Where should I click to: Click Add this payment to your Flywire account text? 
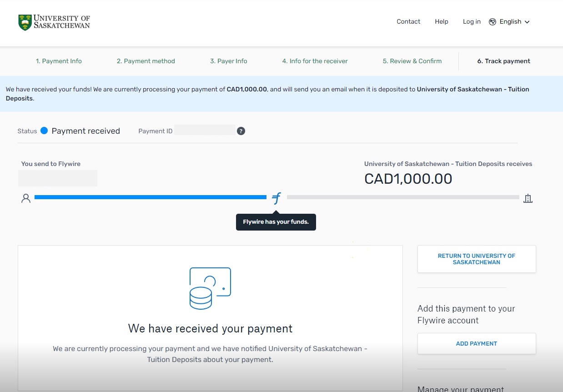[x=466, y=314]
